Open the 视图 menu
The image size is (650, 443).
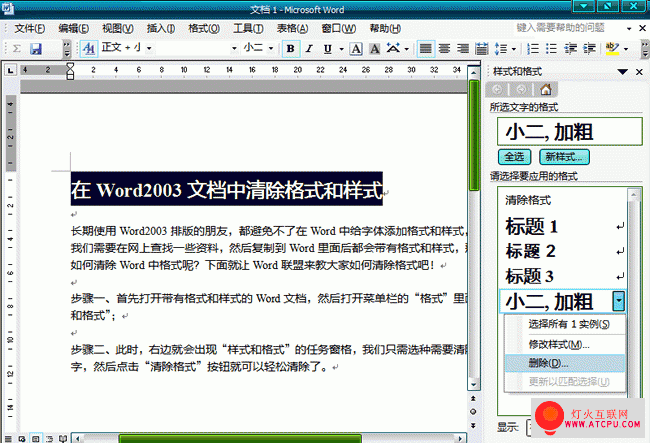(x=118, y=28)
